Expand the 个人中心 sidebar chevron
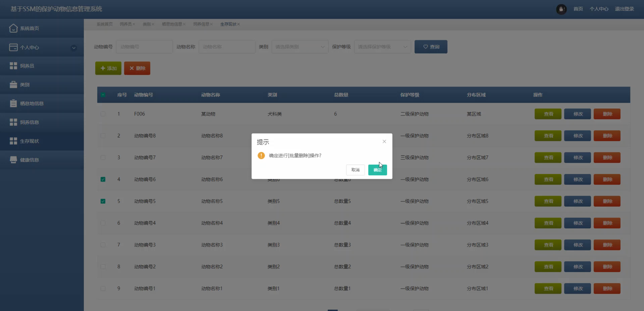The width and height of the screenshot is (644, 311). click(x=74, y=48)
